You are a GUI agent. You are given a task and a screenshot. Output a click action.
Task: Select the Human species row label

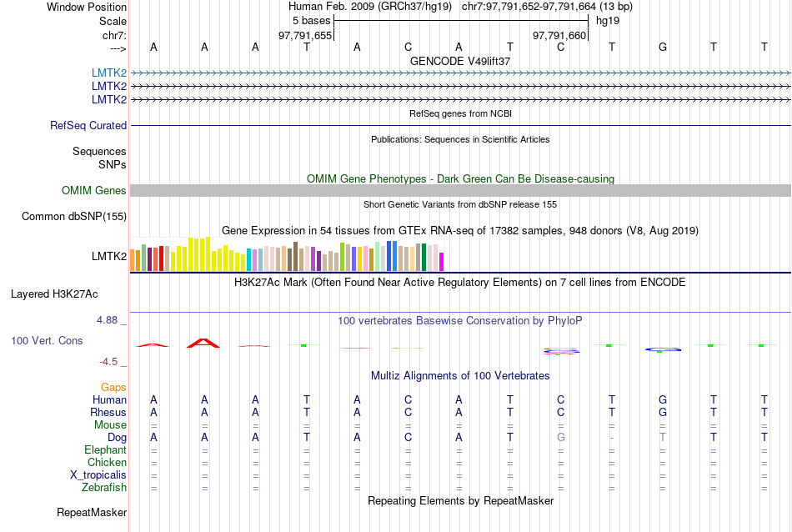click(x=109, y=399)
